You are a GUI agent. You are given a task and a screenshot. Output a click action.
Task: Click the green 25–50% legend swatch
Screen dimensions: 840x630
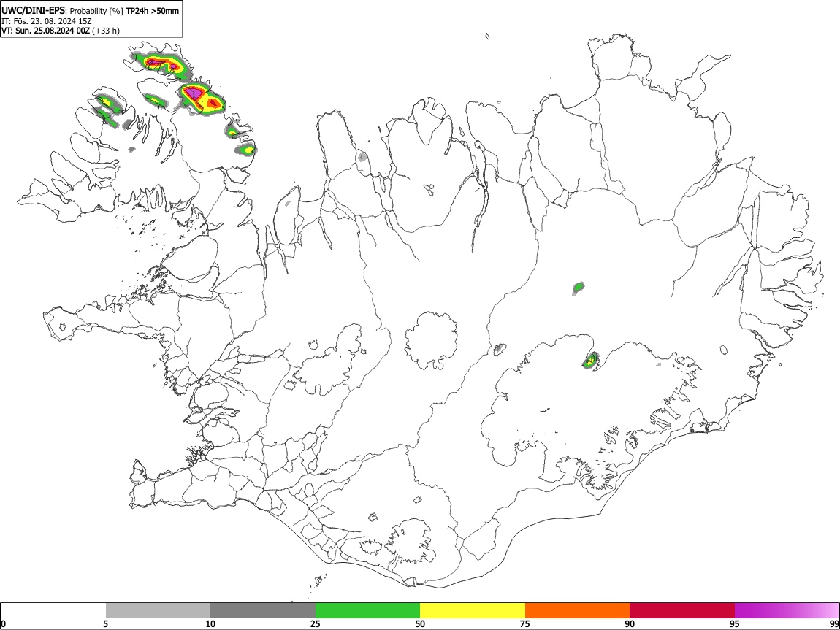pos(367,610)
